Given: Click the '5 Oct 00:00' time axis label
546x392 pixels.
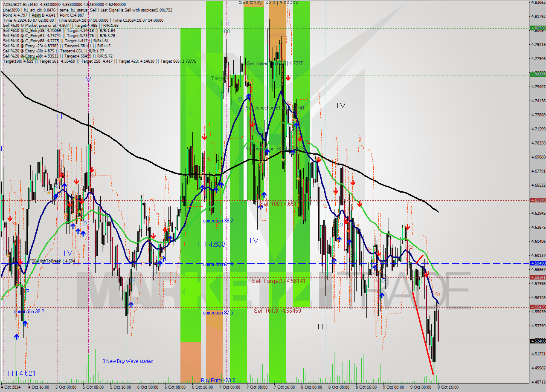Looking at the screenshot, I should [66, 387].
